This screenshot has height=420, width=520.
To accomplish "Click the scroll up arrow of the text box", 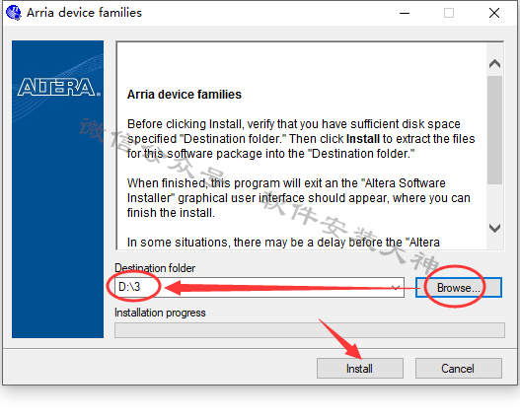I will (x=494, y=63).
